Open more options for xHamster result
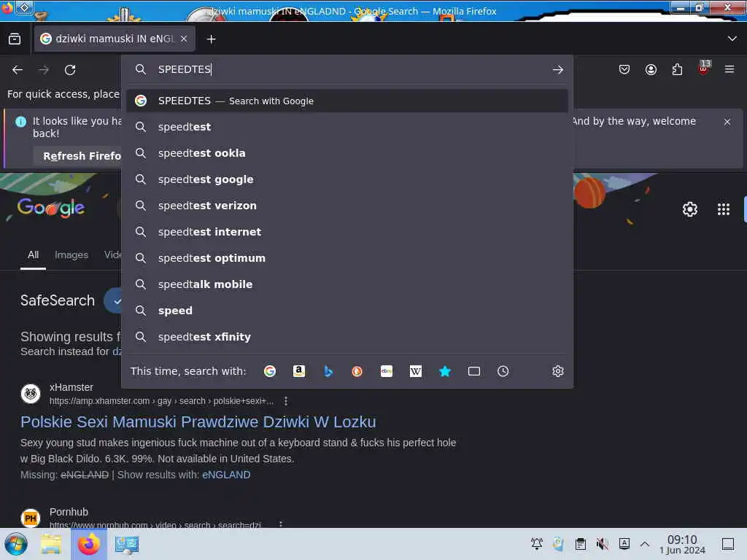747x560 pixels. coord(286,401)
